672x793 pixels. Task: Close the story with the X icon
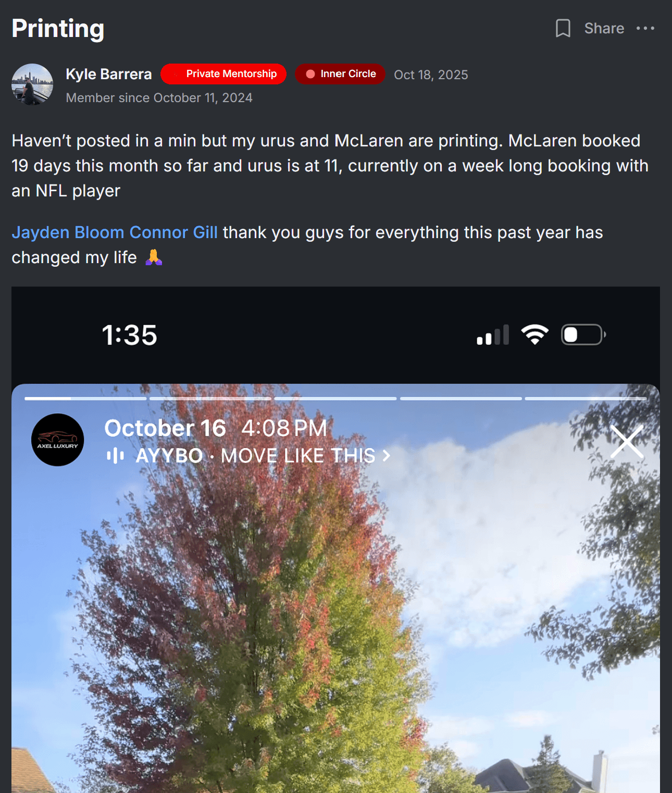pyautogui.click(x=627, y=442)
